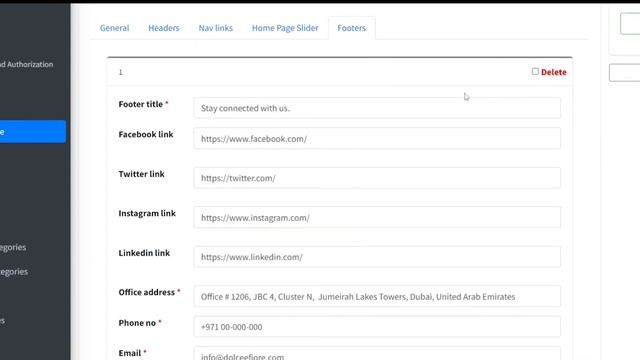The height and width of the screenshot is (360, 640).
Task: Click the Instagram link label
Action: point(147,213)
